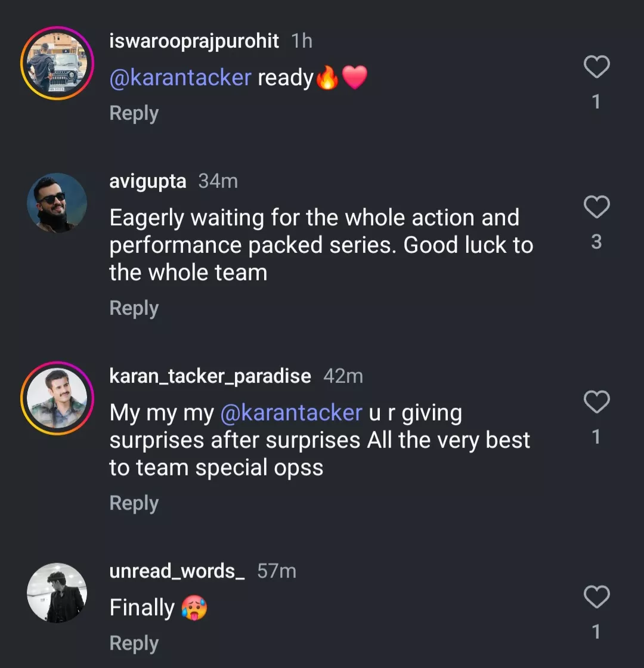Reply to iswarooprajpurohit's comment

tap(134, 113)
